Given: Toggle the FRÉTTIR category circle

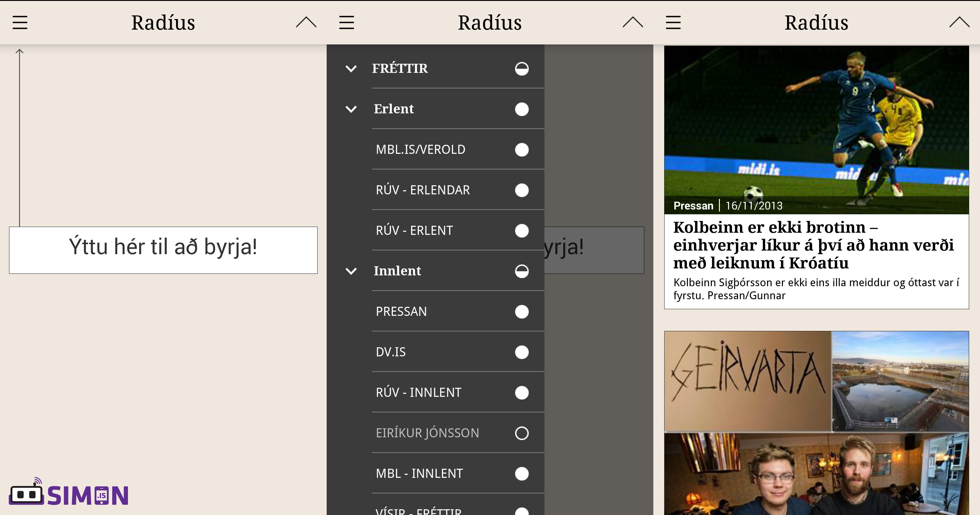Looking at the screenshot, I should pyautogui.click(x=521, y=69).
